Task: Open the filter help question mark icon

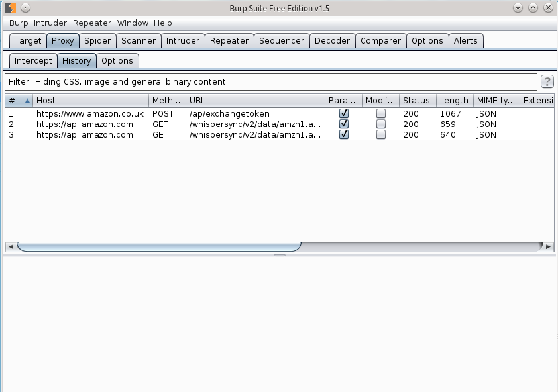Action: (547, 82)
